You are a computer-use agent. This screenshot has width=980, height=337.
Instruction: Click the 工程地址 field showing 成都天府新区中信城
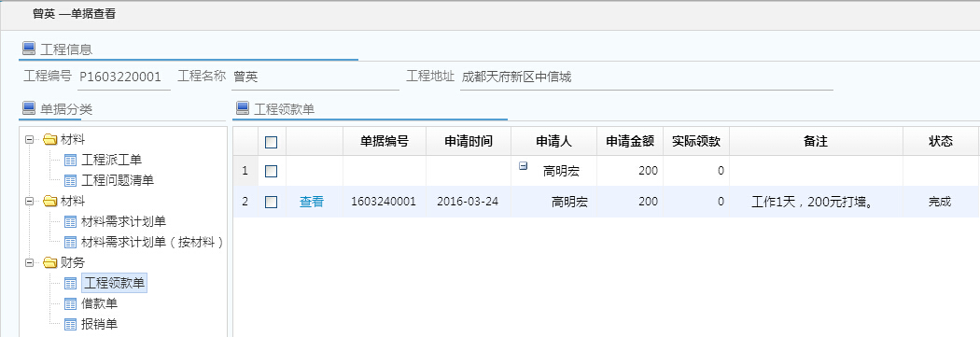tap(646, 77)
